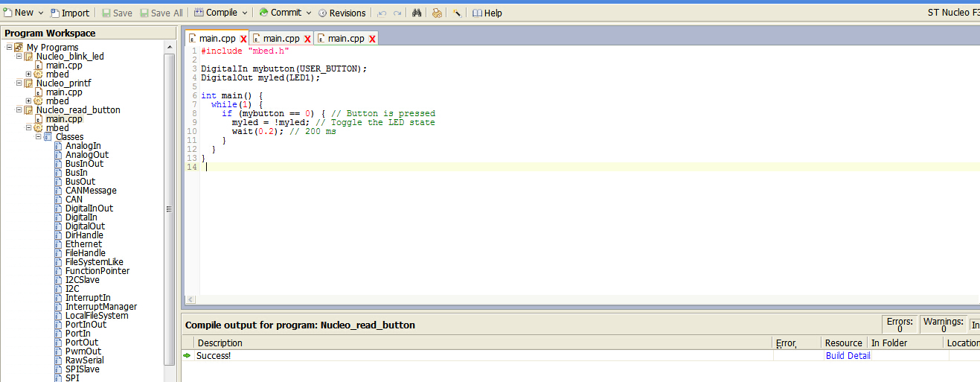
Task: Click the Ethernet class icon
Action: click(59, 244)
